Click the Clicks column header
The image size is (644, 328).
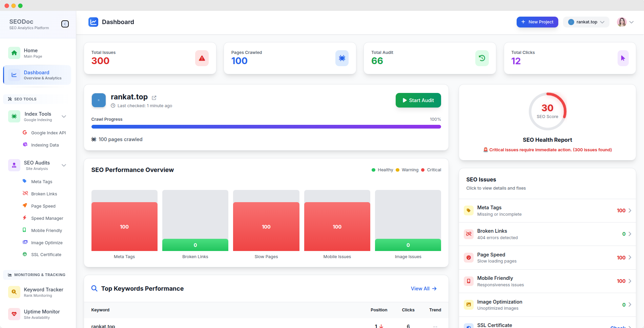[x=408, y=310]
